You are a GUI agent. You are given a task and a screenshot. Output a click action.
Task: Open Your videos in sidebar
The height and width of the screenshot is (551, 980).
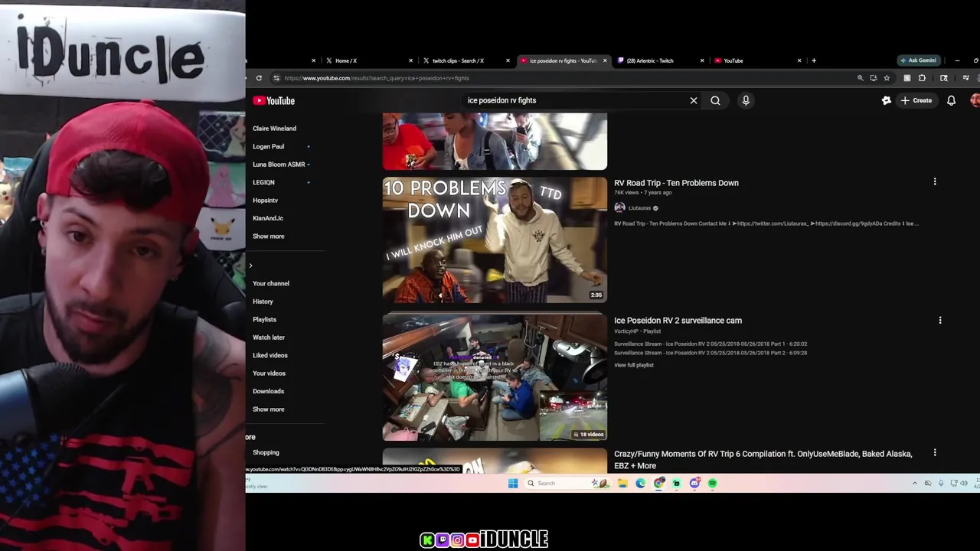point(269,373)
